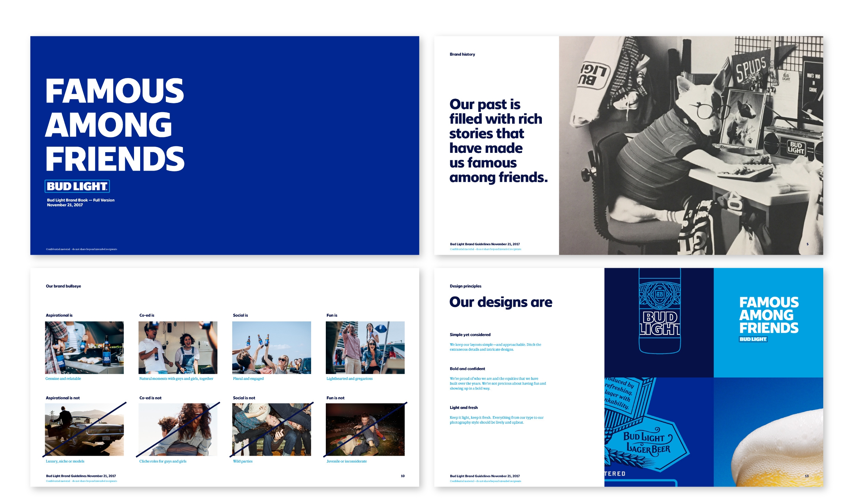Select the 'Our past is filled with rich stories' heading
854x504 pixels.
pyautogui.click(x=498, y=141)
